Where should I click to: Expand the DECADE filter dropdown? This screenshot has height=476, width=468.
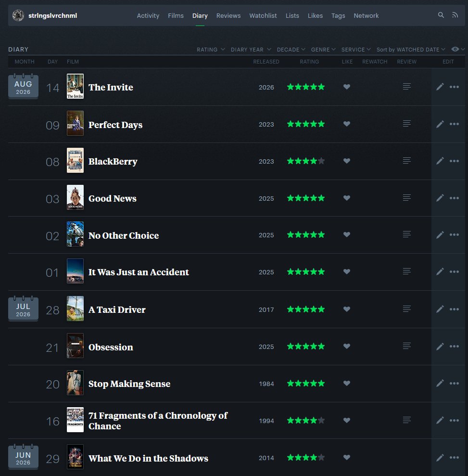point(291,50)
